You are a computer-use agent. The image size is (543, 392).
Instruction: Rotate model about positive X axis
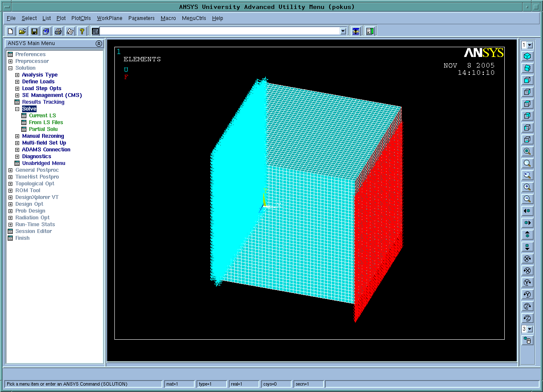click(x=527, y=258)
